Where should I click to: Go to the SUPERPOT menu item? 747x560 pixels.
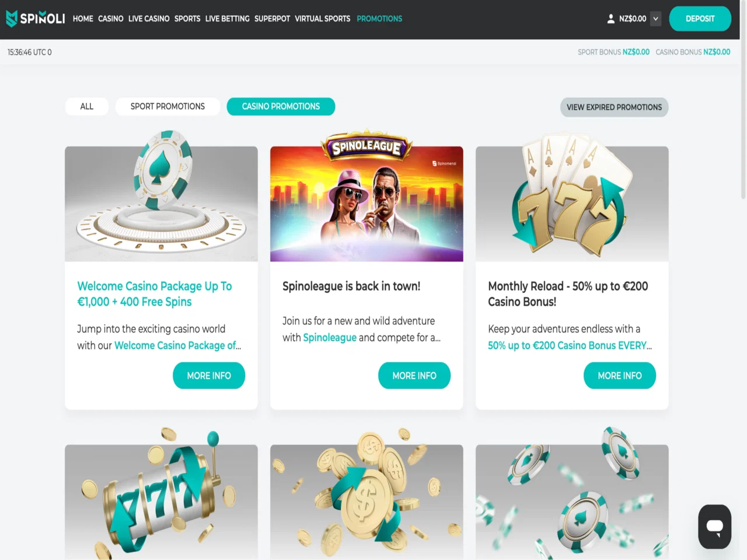pyautogui.click(x=272, y=19)
